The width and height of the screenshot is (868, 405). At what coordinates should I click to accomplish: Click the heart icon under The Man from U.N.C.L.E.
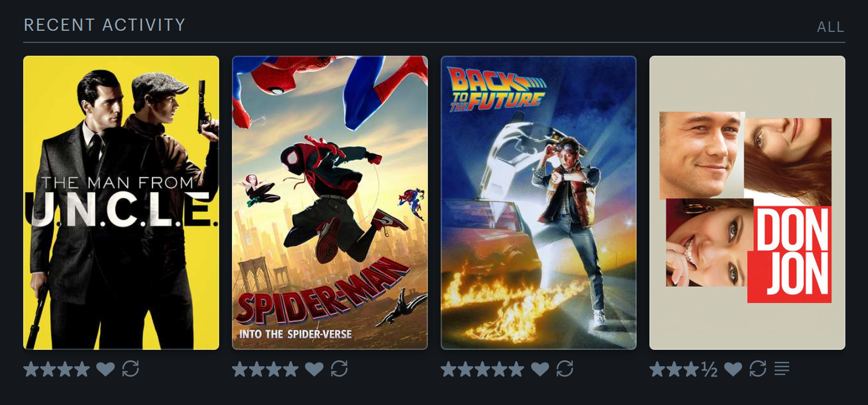pos(105,369)
